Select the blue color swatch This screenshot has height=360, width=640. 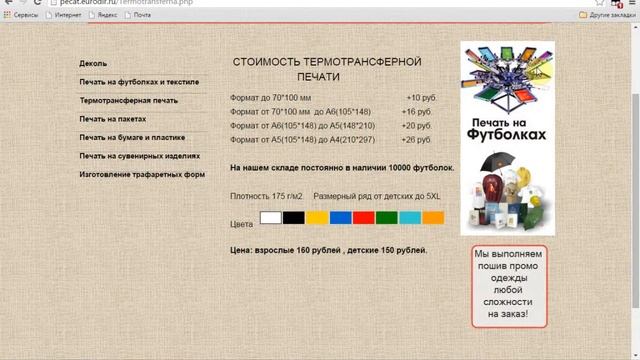[x=340, y=218]
